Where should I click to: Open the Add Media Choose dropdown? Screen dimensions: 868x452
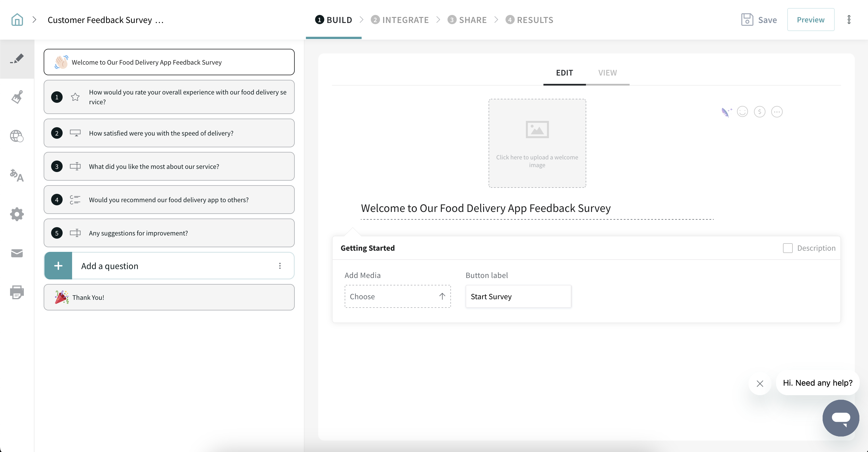click(x=397, y=296)
